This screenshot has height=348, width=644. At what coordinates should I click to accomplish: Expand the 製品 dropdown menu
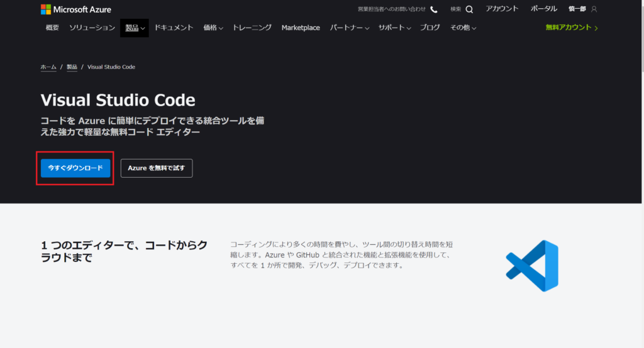(x=135, y=28)
